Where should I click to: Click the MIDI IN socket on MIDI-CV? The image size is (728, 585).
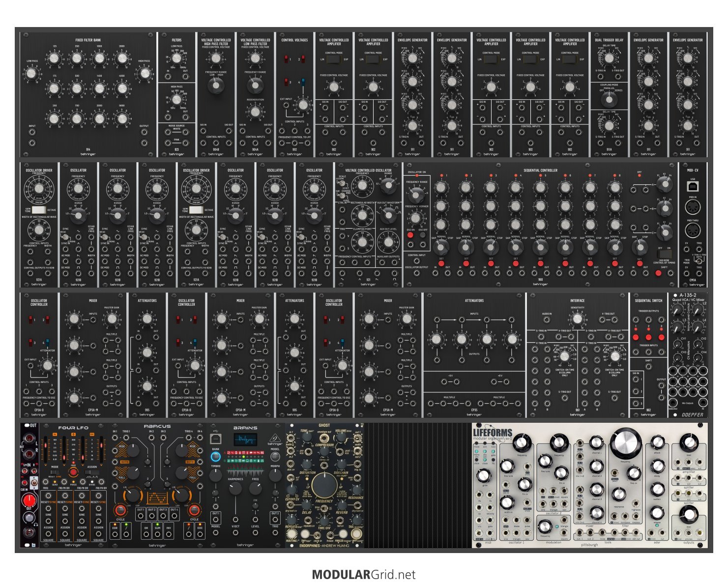pos(692,207)
